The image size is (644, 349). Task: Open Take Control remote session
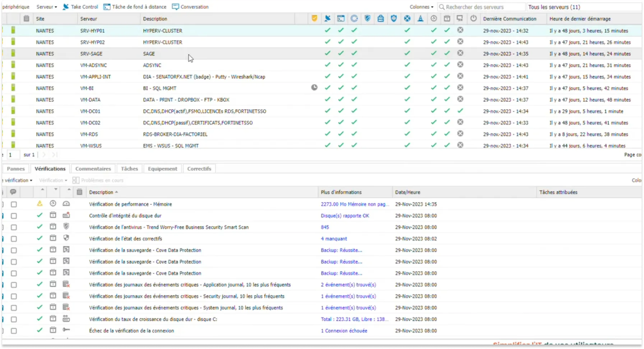80,6
